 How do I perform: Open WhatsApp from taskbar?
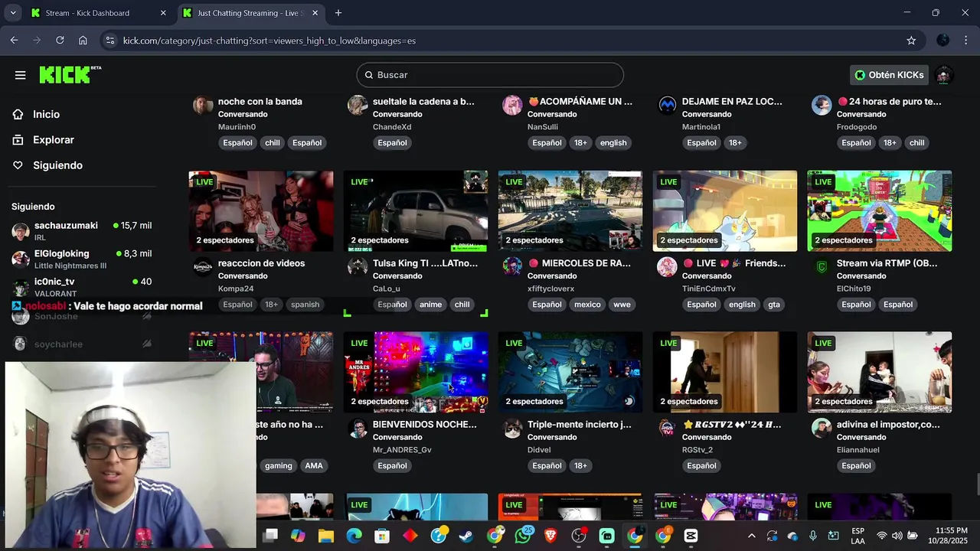pyautogui.click(x=523, y=536)
